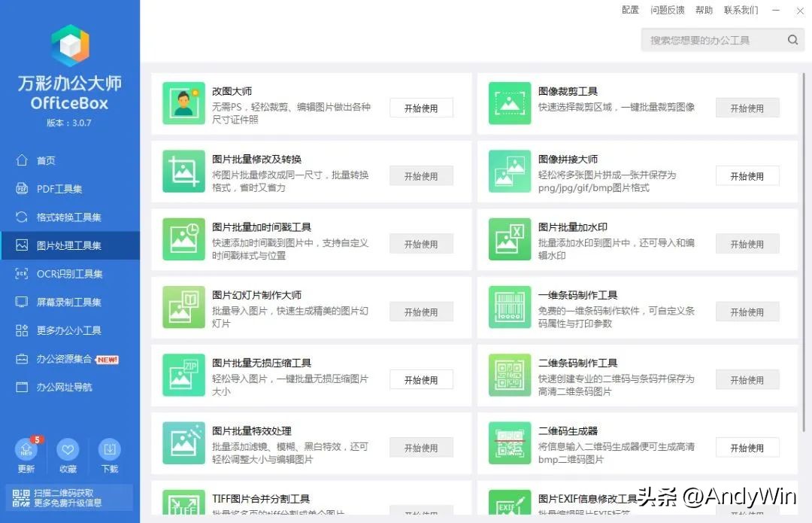Click 开始使用 for 二维码生成器
This screenshot has width=812, height=523.
[x=747, y=447]
